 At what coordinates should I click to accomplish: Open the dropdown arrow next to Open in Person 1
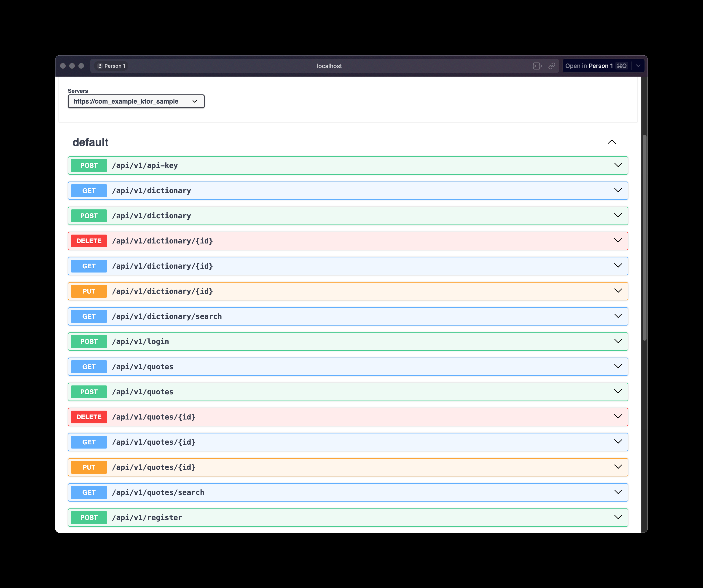click(x=638, y=66)
